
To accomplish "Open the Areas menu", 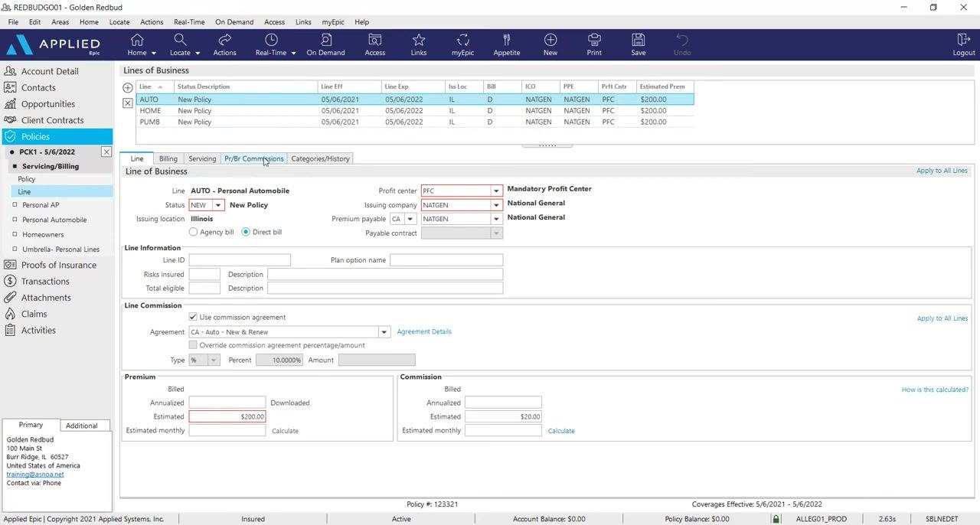I will point(60,22).
